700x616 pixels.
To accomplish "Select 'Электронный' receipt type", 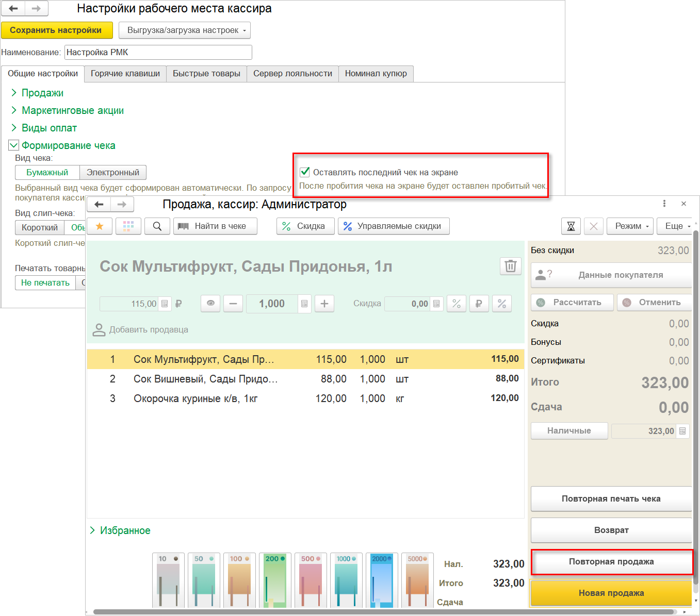I will click(112, 172).
